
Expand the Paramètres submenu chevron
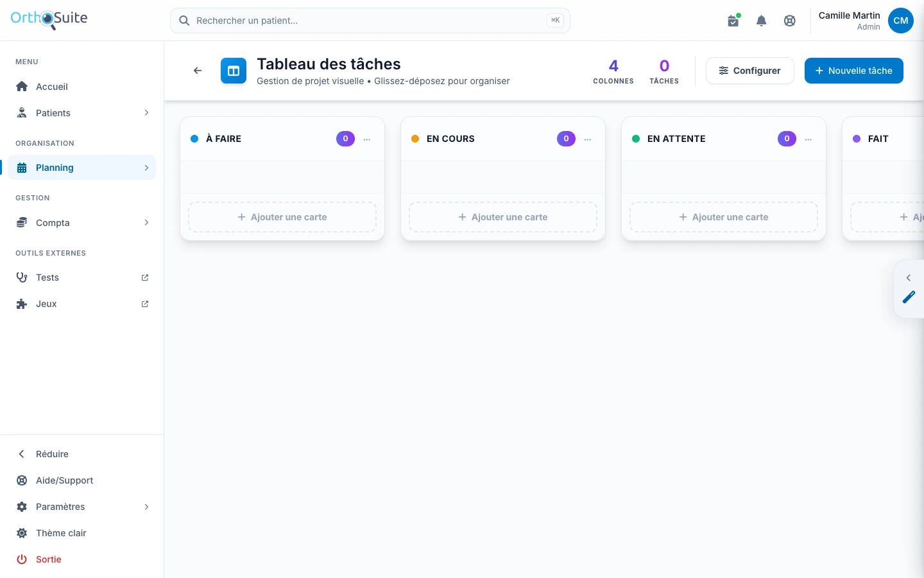click(x=146, y=507)
